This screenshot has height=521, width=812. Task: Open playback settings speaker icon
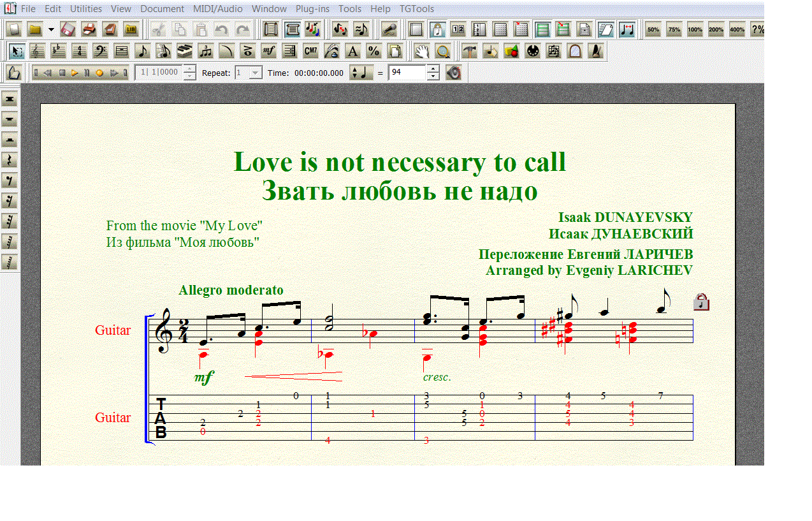pos(453,73)
